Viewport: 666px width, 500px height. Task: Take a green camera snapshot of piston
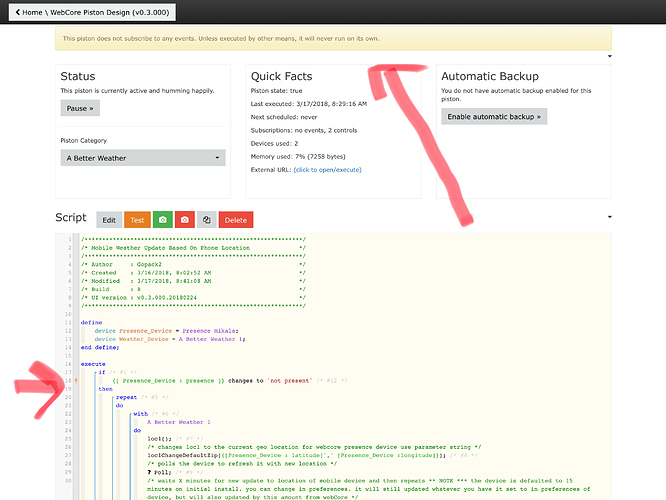tap(163, 220)
